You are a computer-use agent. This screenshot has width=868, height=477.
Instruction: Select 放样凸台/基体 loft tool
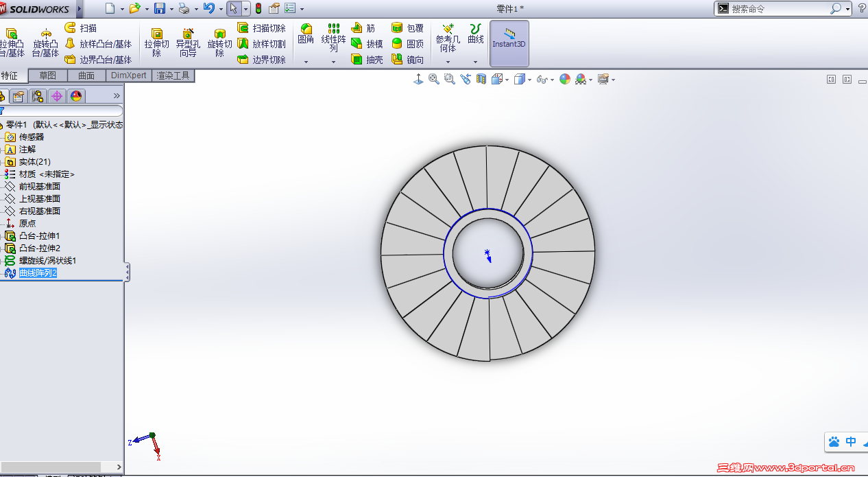tap(98, 44)
